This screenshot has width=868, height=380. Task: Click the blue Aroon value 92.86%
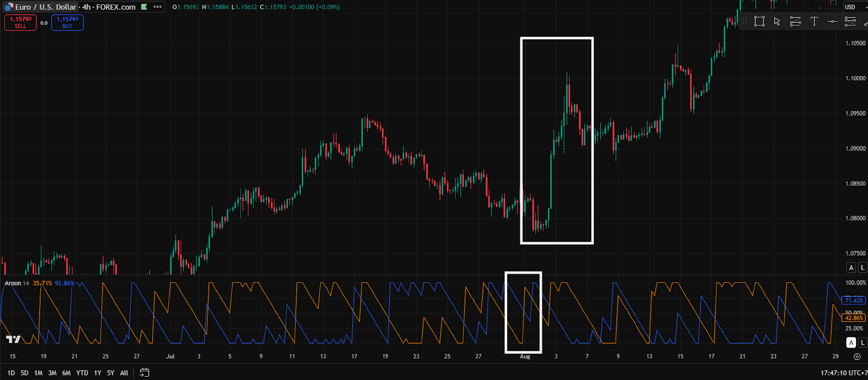(x=65, y=283)
